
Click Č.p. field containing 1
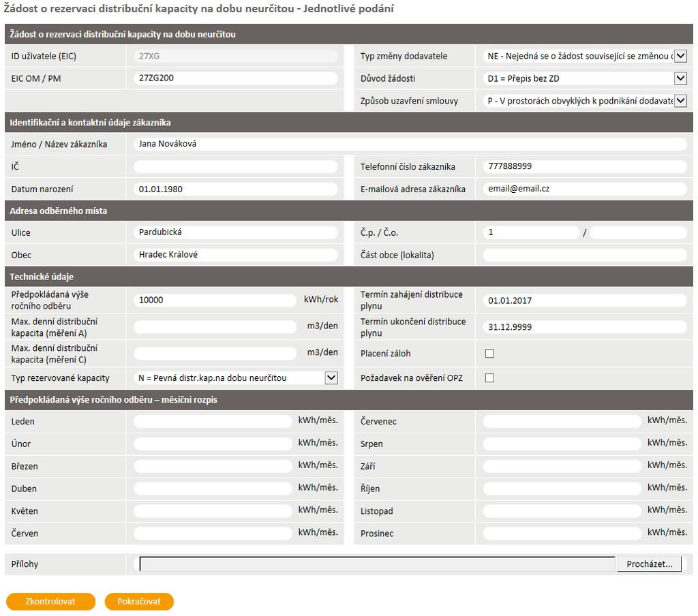coord(531,232)
